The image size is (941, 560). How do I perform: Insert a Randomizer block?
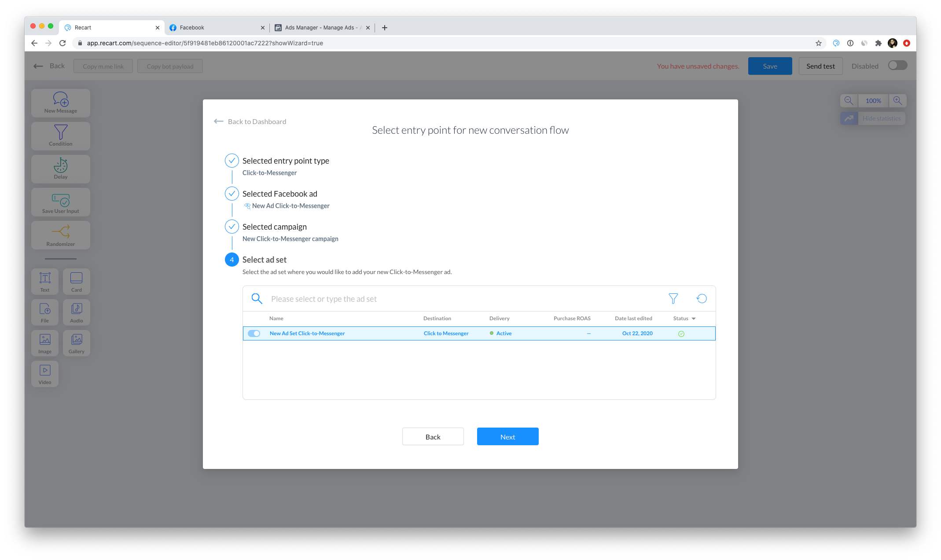pos(61,235)
